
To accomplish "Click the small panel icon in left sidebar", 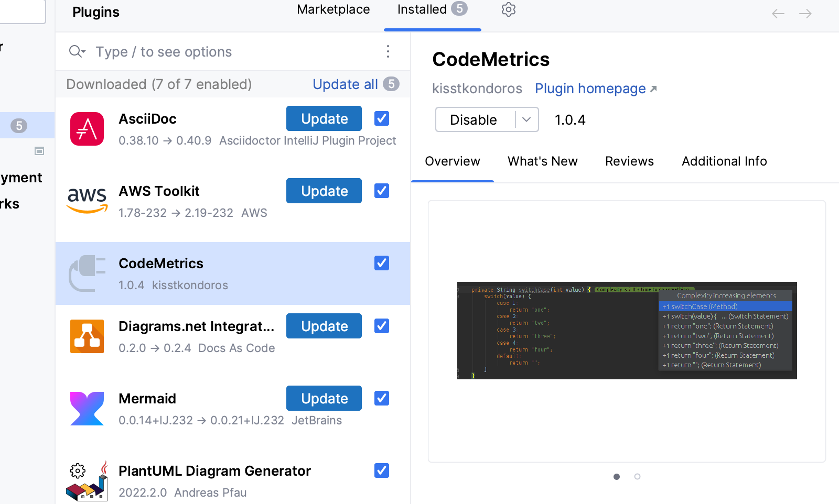I will pos(39,151).
